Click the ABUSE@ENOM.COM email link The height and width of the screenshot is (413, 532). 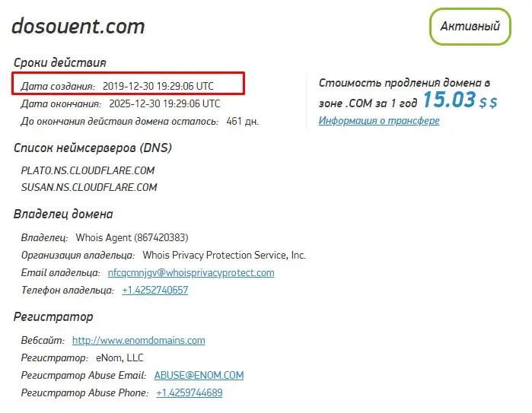(199, 375)
